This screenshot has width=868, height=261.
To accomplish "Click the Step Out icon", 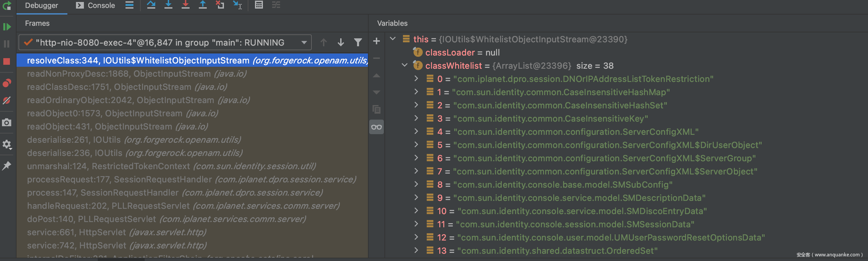I will 202,5.
